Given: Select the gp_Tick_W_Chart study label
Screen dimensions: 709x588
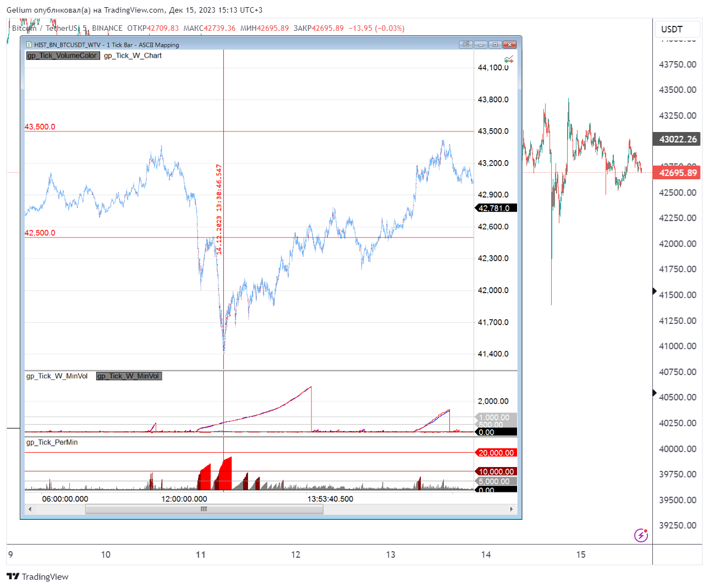Looking at the screenshot, I should click(133, 56).
